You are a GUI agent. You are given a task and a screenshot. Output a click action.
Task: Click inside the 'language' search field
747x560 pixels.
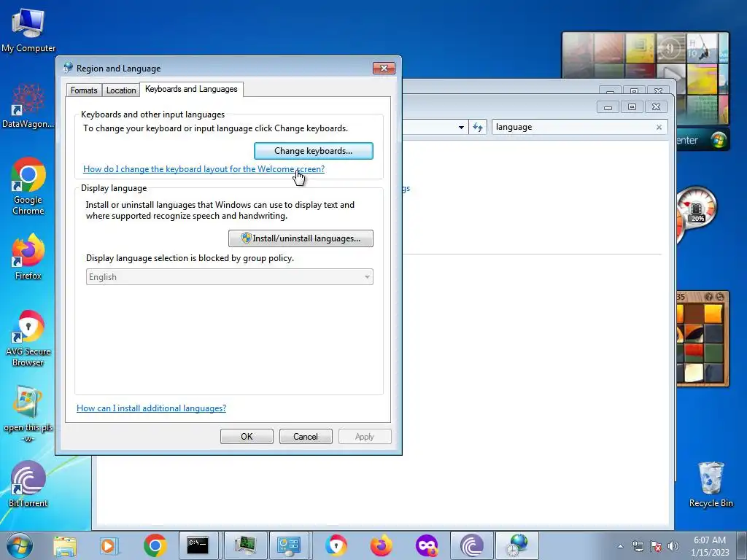pos(572,127)
